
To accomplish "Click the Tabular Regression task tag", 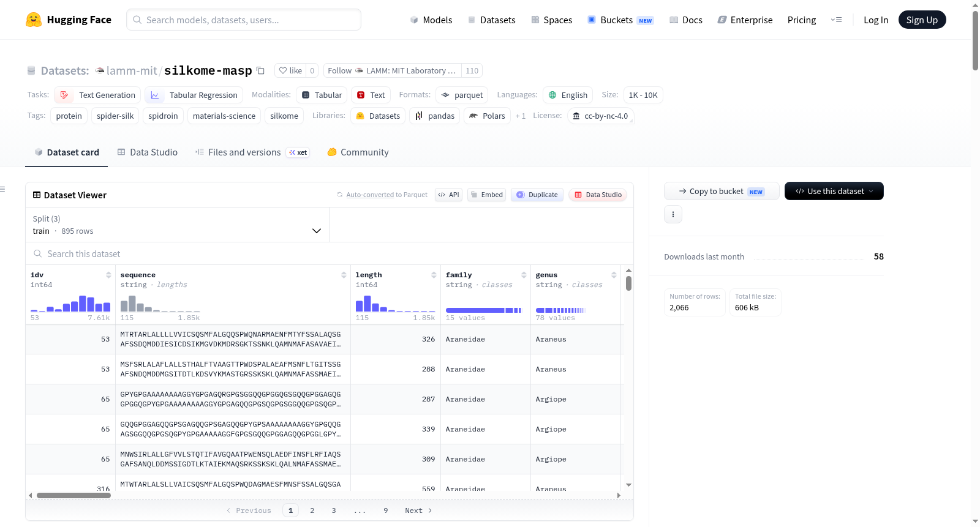I will coord(194,95).
